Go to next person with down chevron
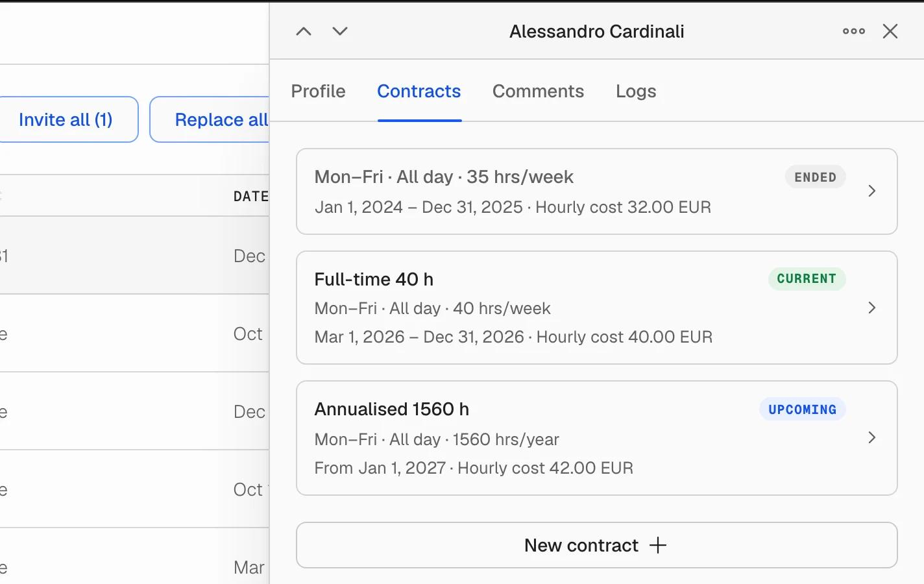The height and width of the screenshot is (584, 924). [340, 31]
